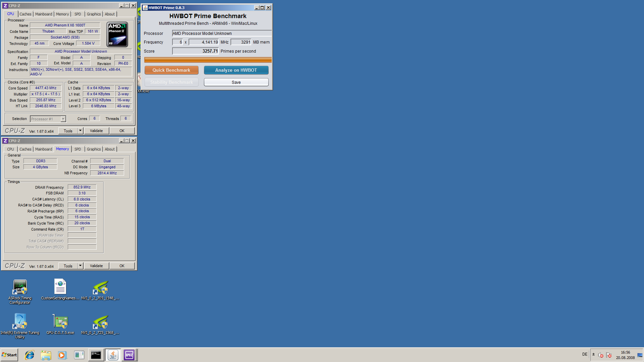Click Tools button in top CPU-Z
The image size is (644, 362).
(68, 131)
